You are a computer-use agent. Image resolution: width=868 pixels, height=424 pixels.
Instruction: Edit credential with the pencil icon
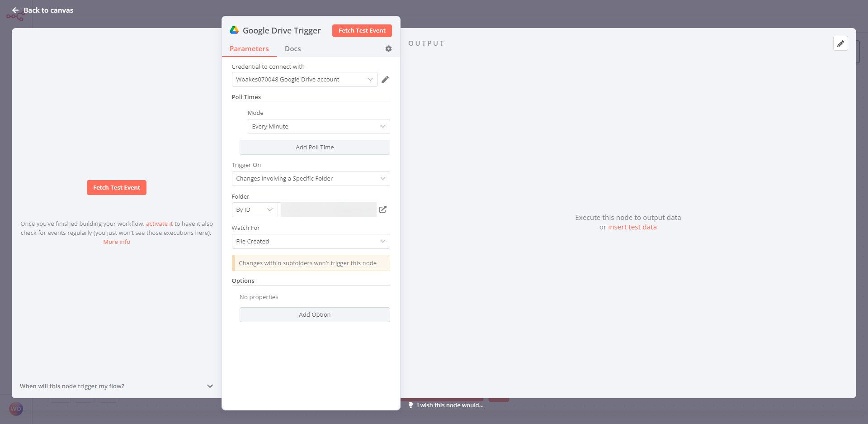[385, 80]
